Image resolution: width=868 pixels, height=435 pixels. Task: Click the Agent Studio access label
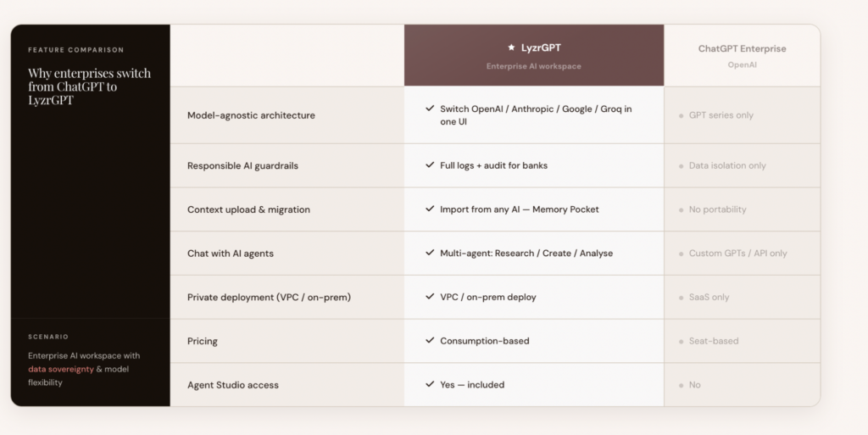click(233, 385)
